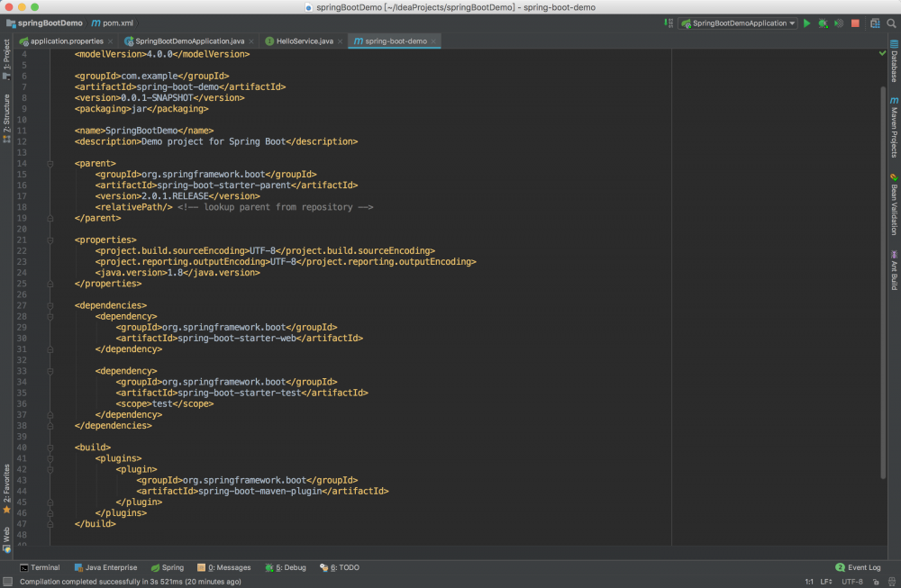Run the SpringBootDemoApplication with the green play icon
Viewport: 901px width, 588px height.
(x=806, y=23)
